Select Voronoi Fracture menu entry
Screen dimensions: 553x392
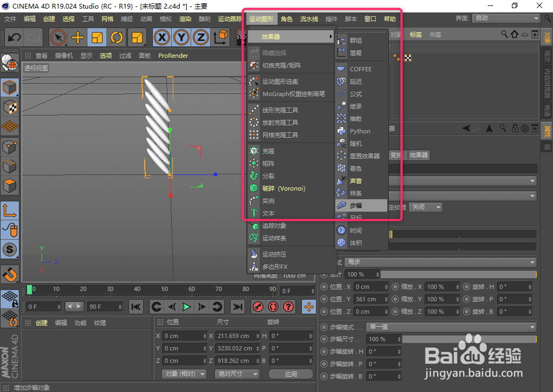tap(291, 188)
